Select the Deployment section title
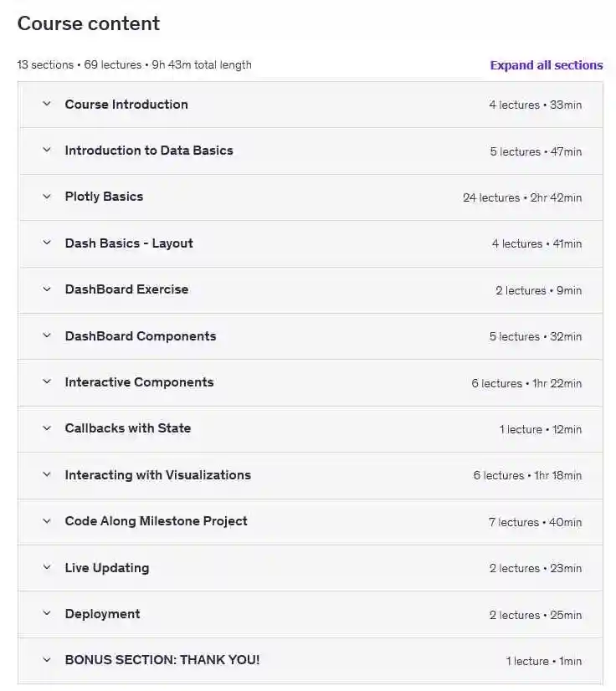The width and height of the screenshot is (616, 691). tap(102, 614)
